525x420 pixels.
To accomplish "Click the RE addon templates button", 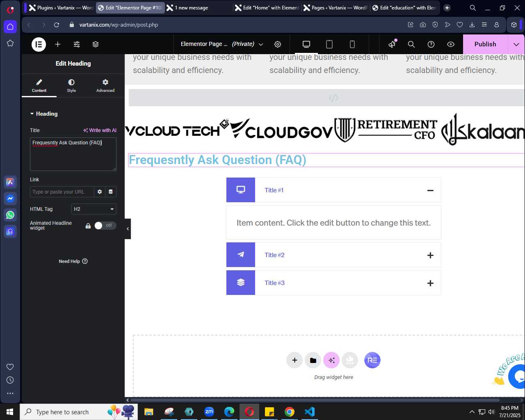I will pos(372,360).
